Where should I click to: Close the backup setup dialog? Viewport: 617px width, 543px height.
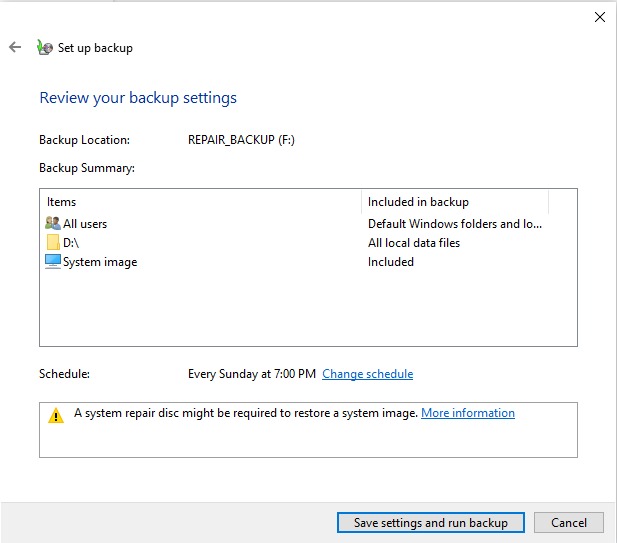(x=599, y=17)
